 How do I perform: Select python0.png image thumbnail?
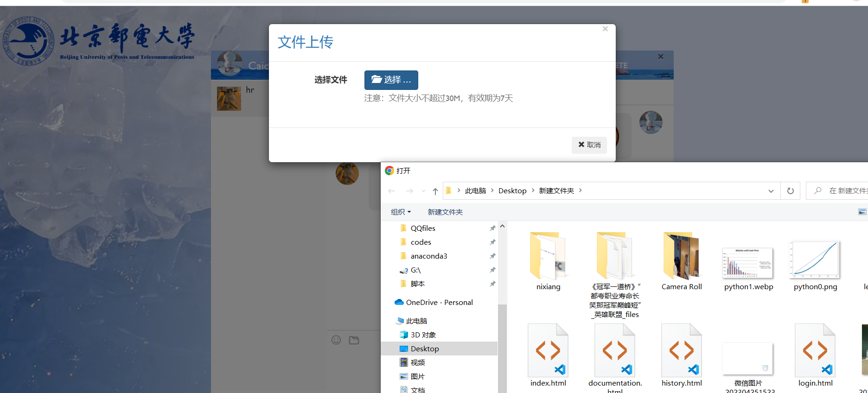(815, 260)
